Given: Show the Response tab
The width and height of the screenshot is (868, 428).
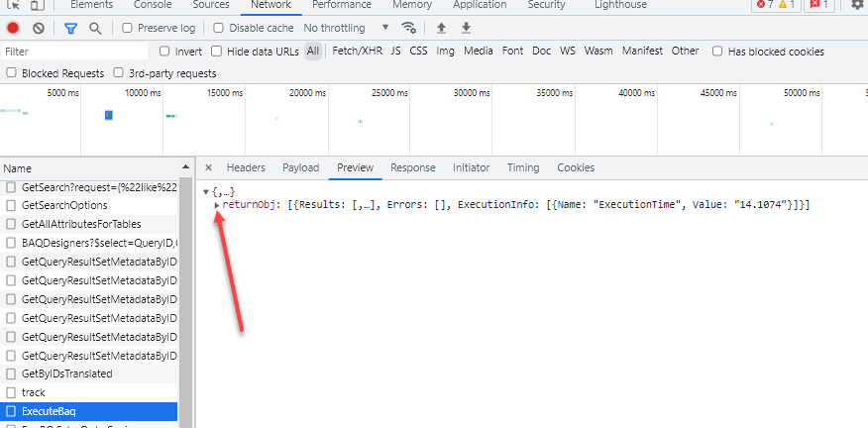Looking at the screenshot, I should tap(413, 167).
